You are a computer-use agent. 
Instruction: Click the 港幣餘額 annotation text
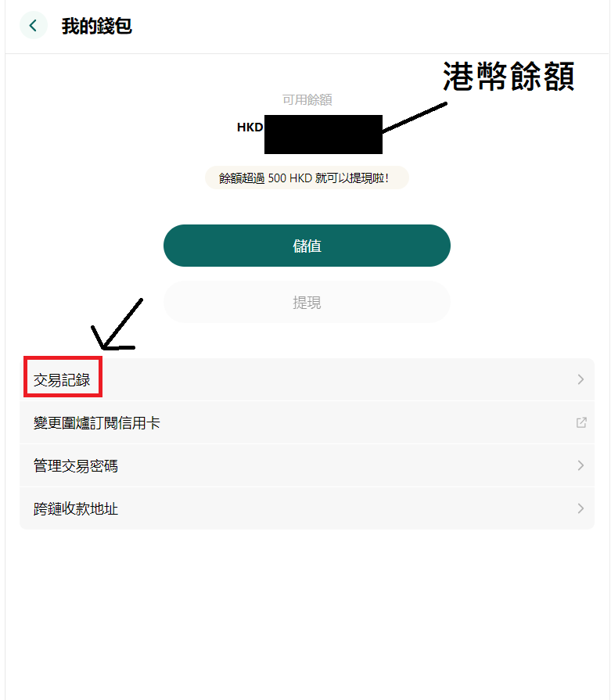[x=509, y=77]
